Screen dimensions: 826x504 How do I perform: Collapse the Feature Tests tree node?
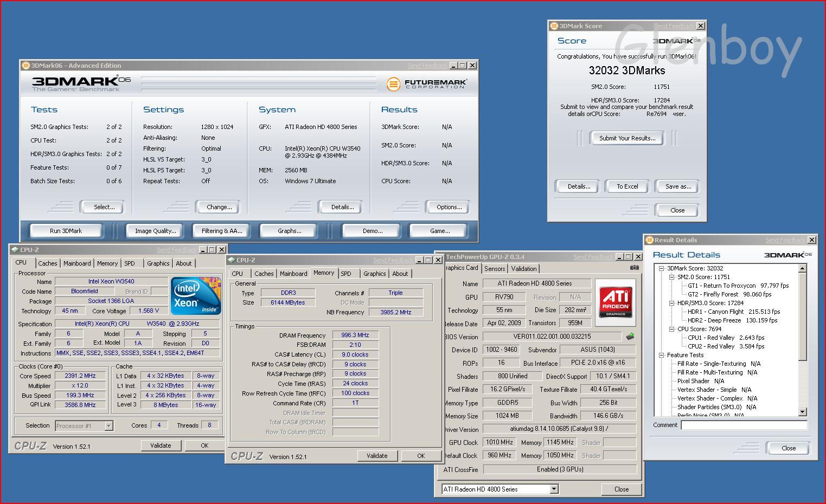[x=662, y=355]
